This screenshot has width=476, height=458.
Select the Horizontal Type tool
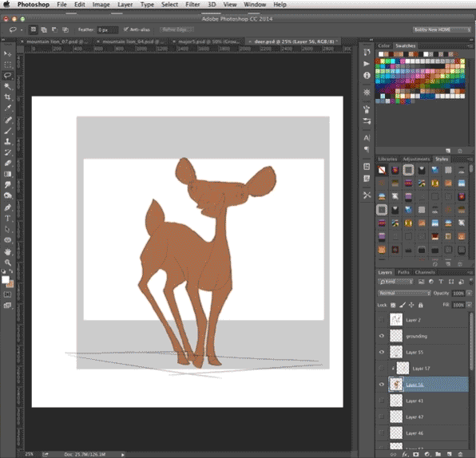click(x=8, y=219)
